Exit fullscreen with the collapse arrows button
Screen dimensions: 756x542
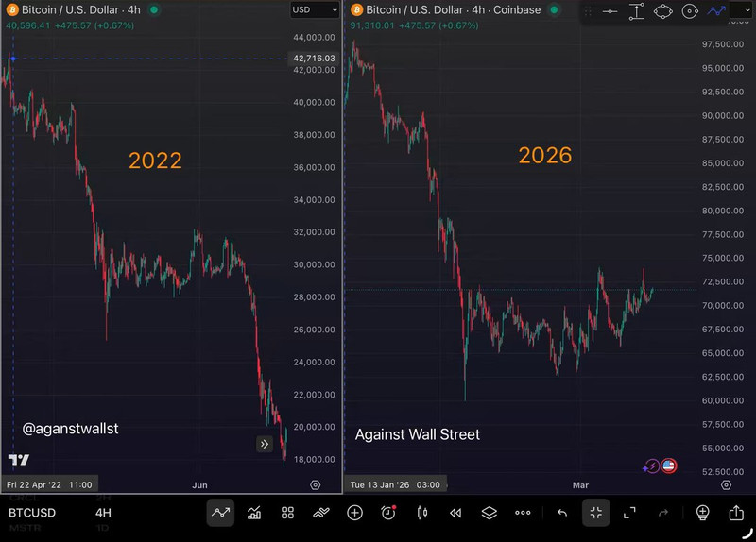(596, 513)
